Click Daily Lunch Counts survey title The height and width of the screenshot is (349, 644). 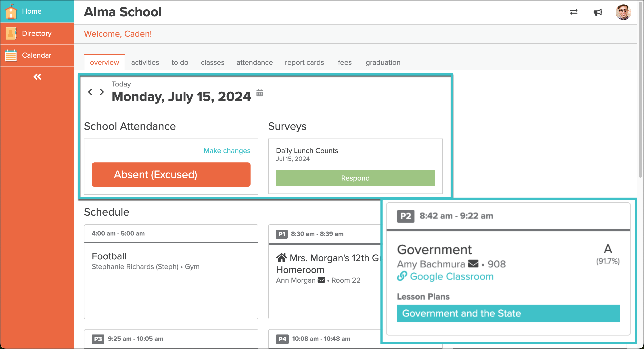point(307,151)
